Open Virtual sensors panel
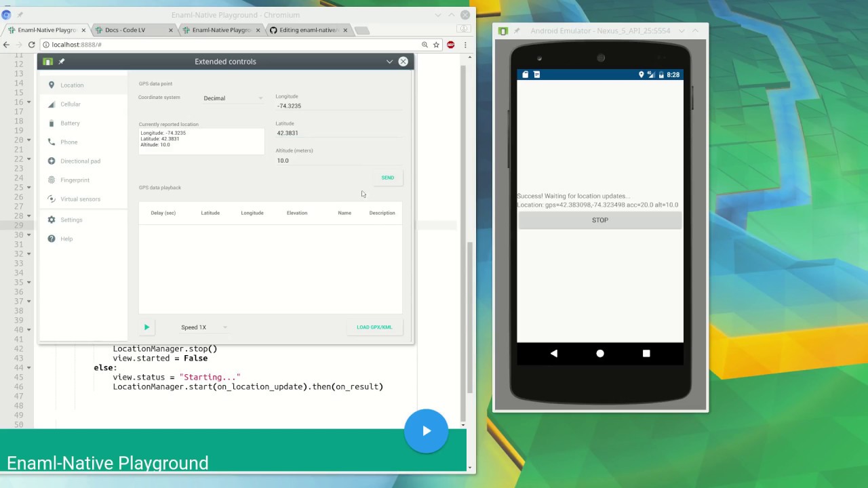Screen dimensions: 868x488 coord(80,199)
